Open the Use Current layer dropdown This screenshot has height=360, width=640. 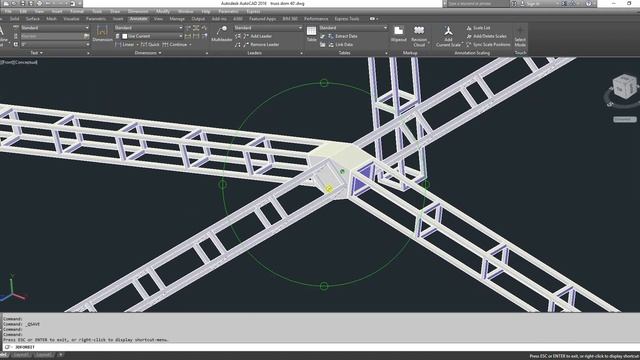[x=152, y=36]
